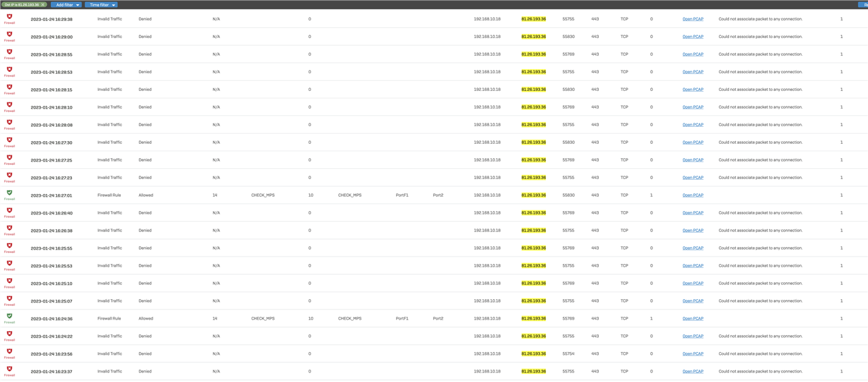Click timestamp 2023-01-24 16:27:30

(52, 142)
